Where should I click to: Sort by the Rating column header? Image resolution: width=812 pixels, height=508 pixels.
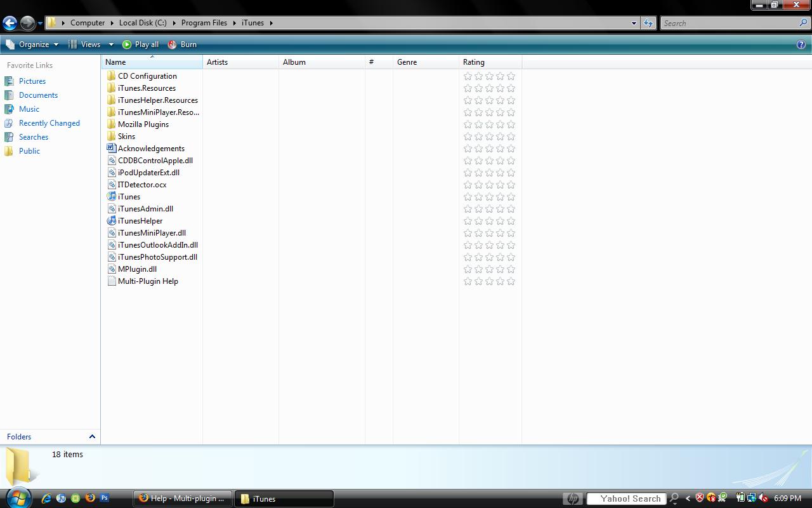[490, 62]
